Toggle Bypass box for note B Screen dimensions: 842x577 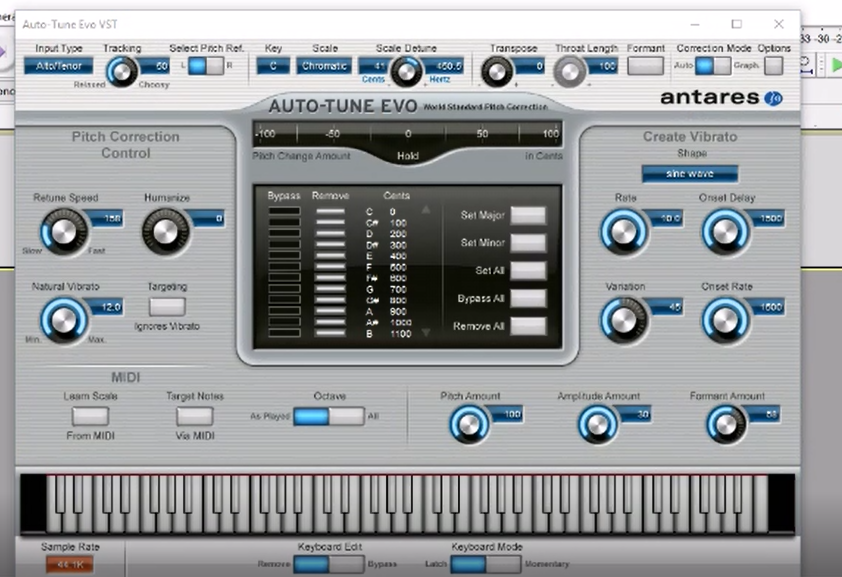click(x=284, y=333)
